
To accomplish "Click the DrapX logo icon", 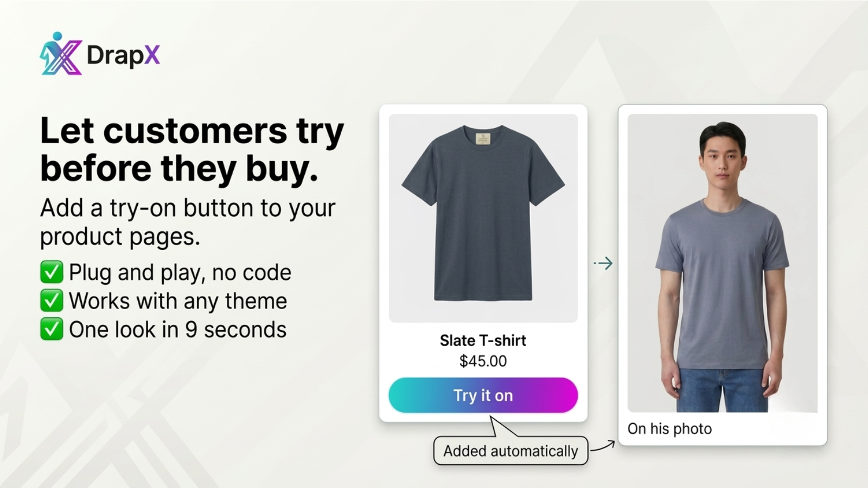I will pos(61,54).
